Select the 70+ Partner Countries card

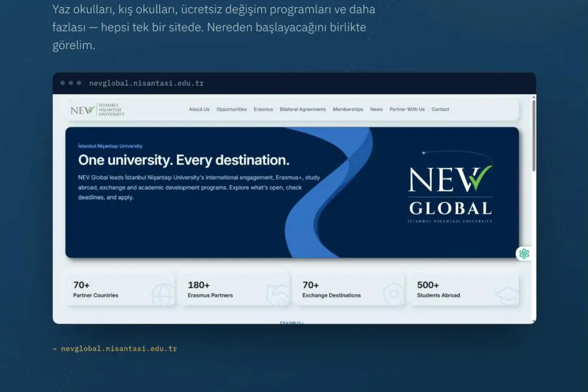click(x=121, y=289)
